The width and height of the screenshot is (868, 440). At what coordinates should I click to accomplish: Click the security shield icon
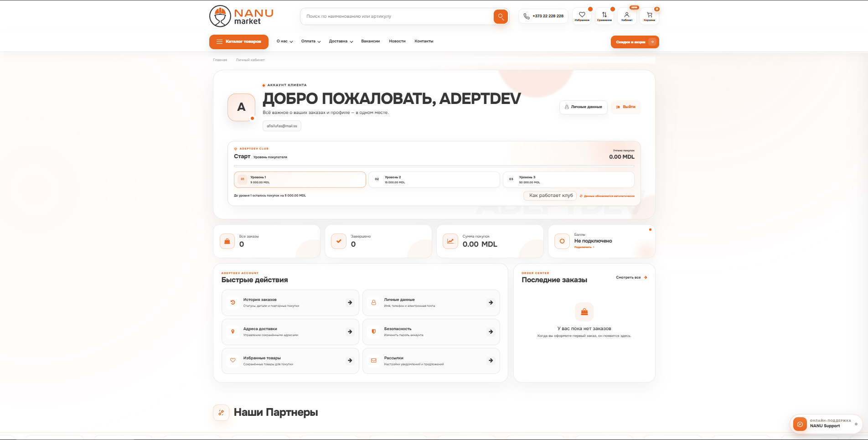point(374,331)
